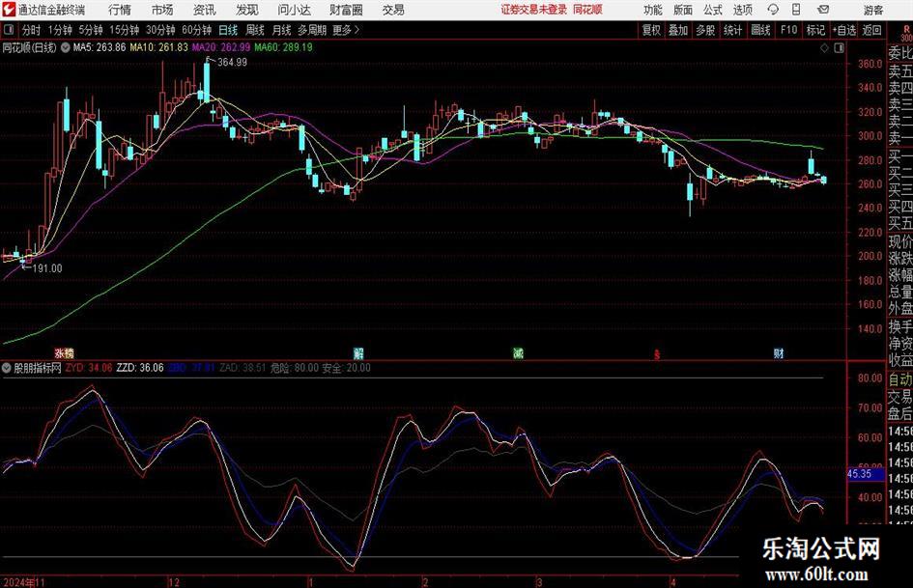Switch to 1分钟 period
The image size is (913, 588).
click(x=60, y=30)
